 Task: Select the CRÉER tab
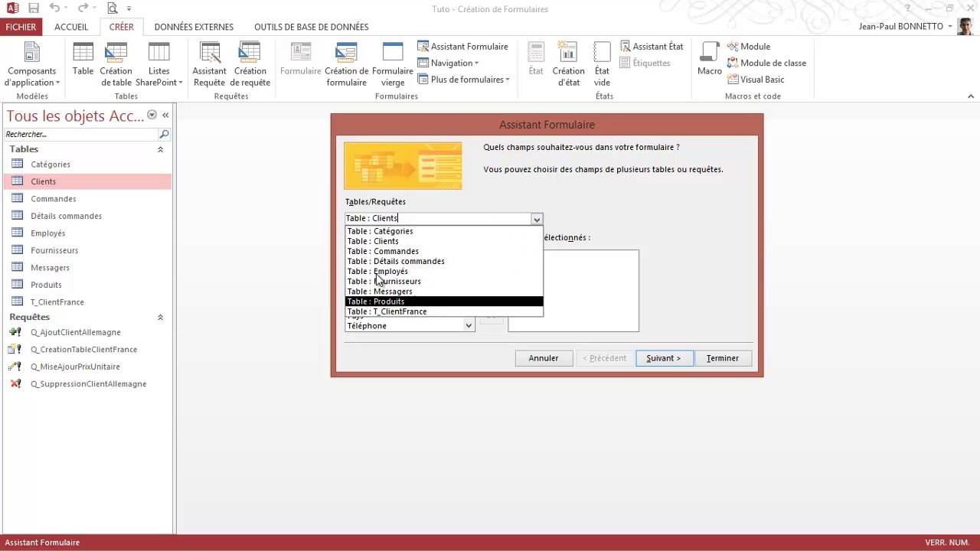121,27
